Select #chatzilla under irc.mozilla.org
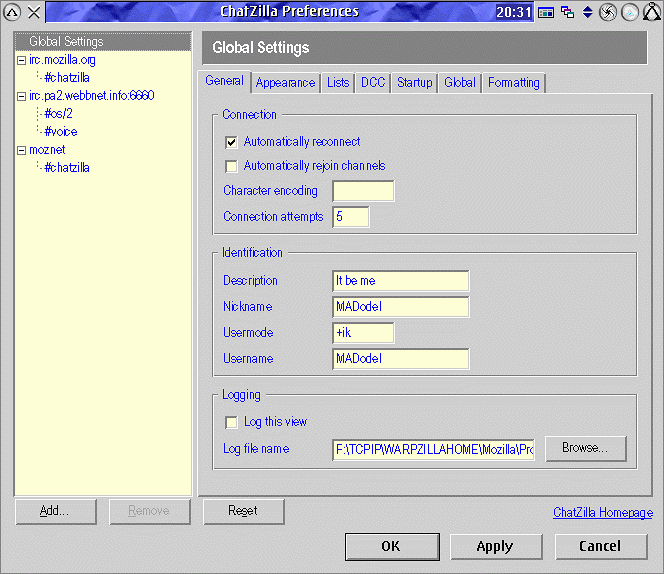The width and height of the screenshot is (664, 574). pos(67,78)
